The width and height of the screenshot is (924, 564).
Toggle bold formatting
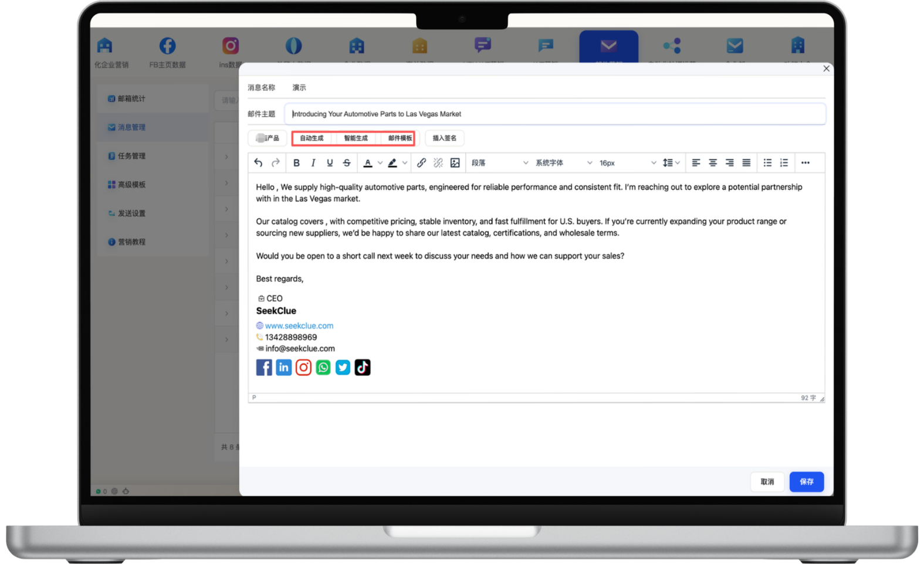pyautogui.click(x=296, y=163)
